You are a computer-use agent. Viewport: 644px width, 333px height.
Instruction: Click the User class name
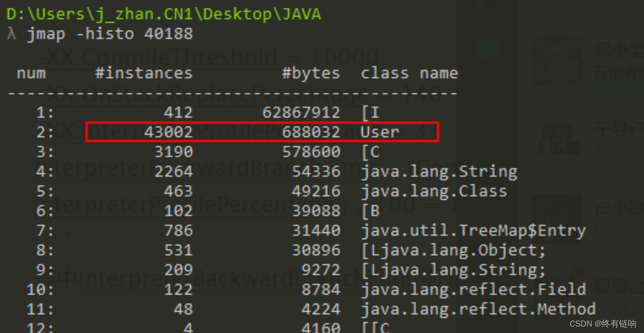[380, 132]
